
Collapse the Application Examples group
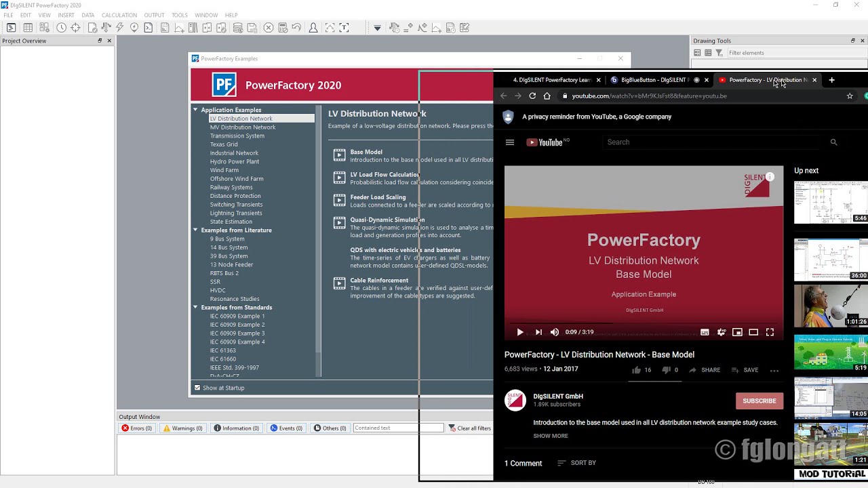pyautogui.click(x=195, y=110)
